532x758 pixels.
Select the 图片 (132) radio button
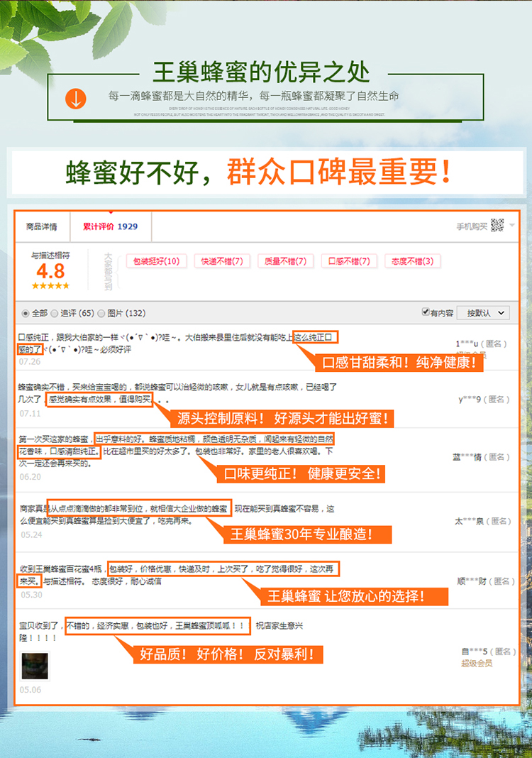[x=101, y=313]
